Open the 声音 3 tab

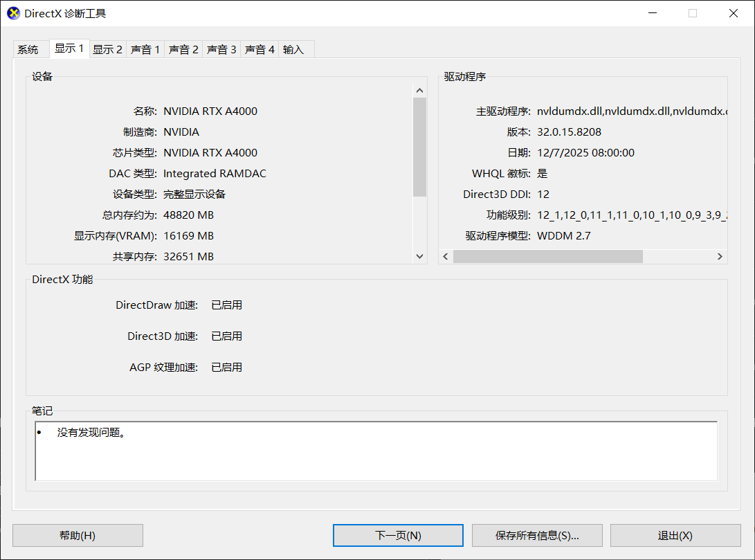click(221, 50)
